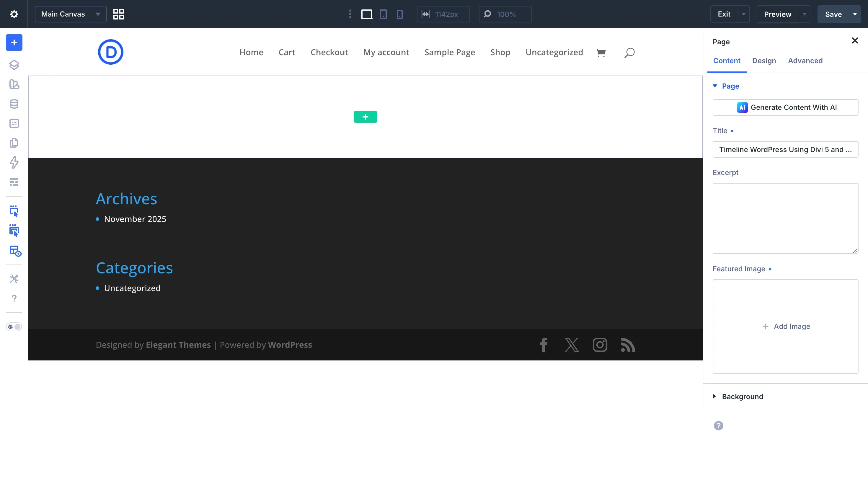Click the 100% zoom field
This screenshot has height=493, width=868.
(505, 14)
